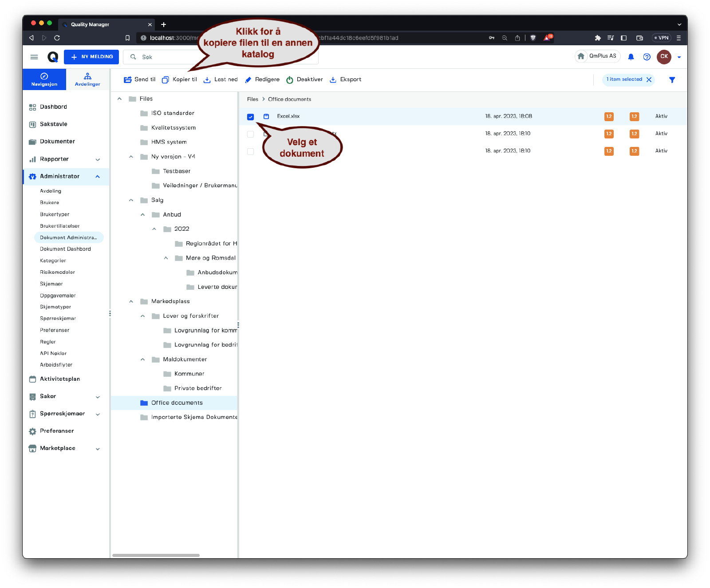This screenshot has width=710, height=588.
Task: Click the Eksport toolbar icon
Action: 333,80
